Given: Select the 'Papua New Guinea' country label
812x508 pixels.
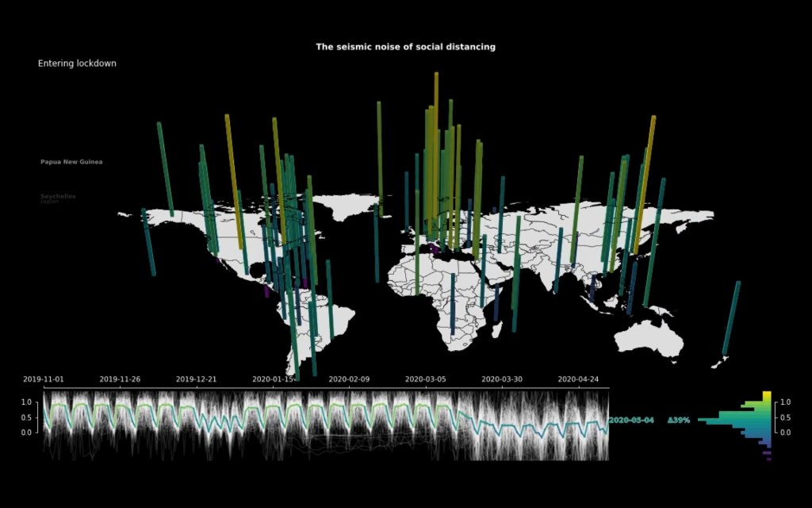Looking at the screenshot, I should point(71,162).
